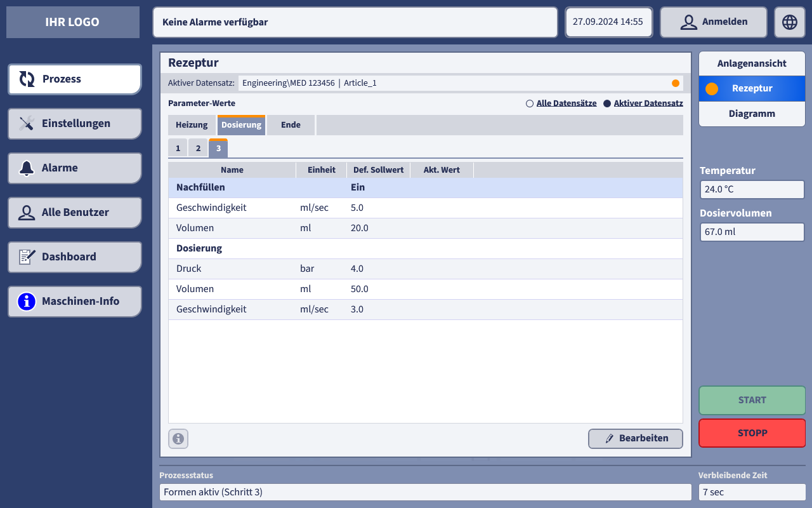Click the 3.0 Geschwindigkeit value
This screenshot has height=508, width=812.
(x=357, y=310)
